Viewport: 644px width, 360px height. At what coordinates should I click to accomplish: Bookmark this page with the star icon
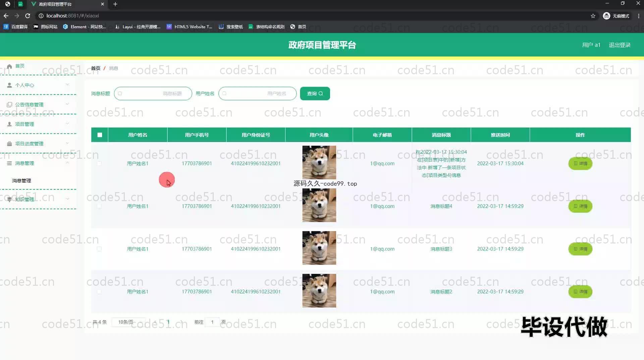(x=593, y=16)
